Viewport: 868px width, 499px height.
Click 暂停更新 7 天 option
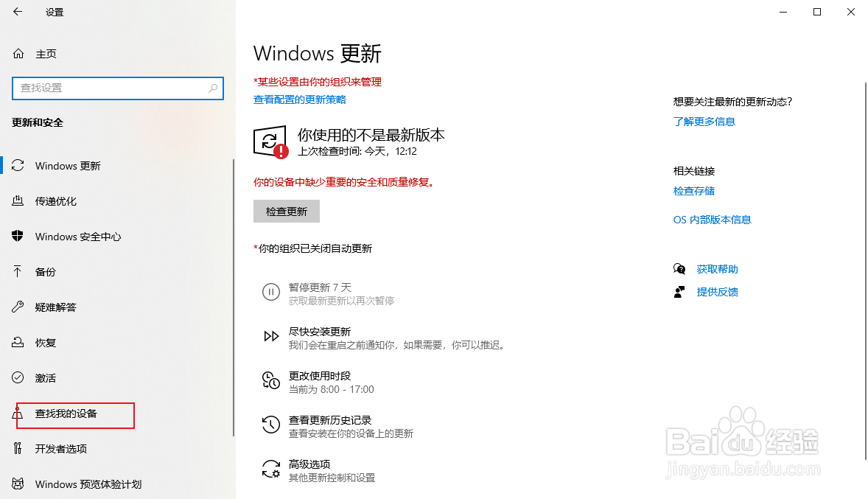pyautogui.click(x=328, y=293)
